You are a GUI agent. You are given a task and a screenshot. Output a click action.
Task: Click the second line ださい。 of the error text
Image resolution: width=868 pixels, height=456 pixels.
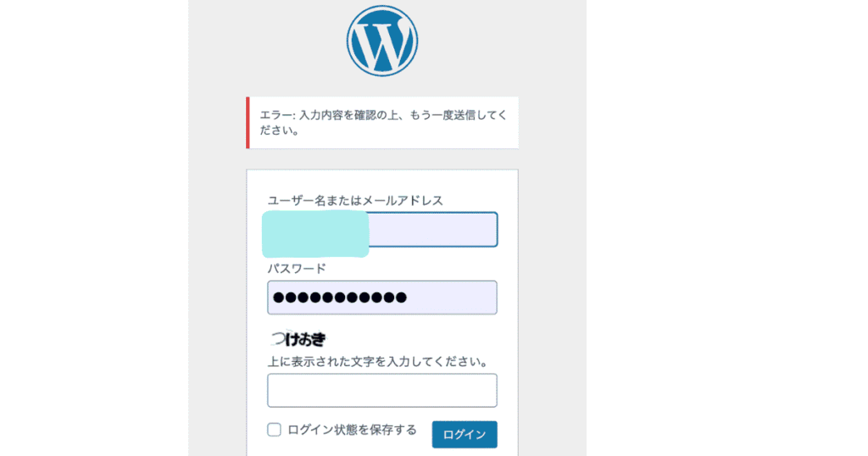pyautogui.click(x=280, y=131)
